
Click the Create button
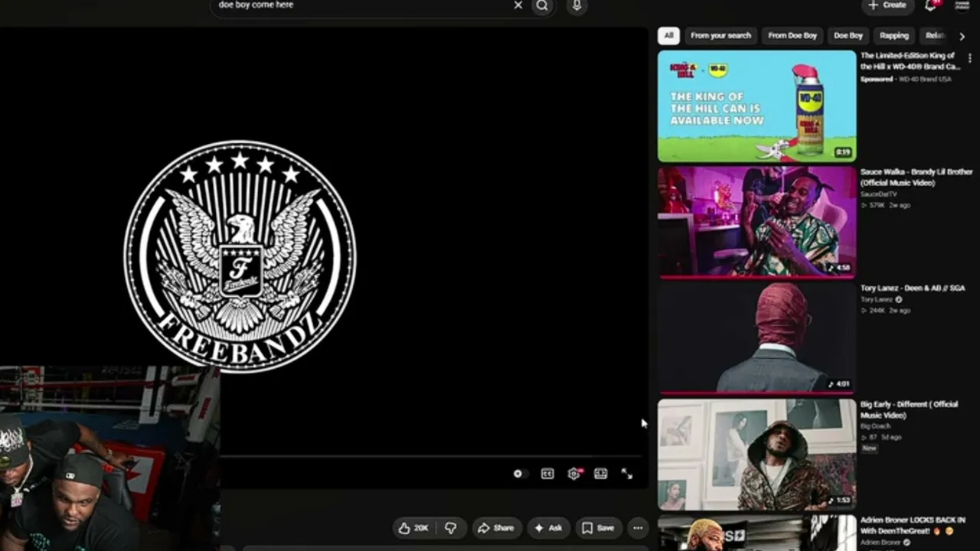click(x=887, y=5)
